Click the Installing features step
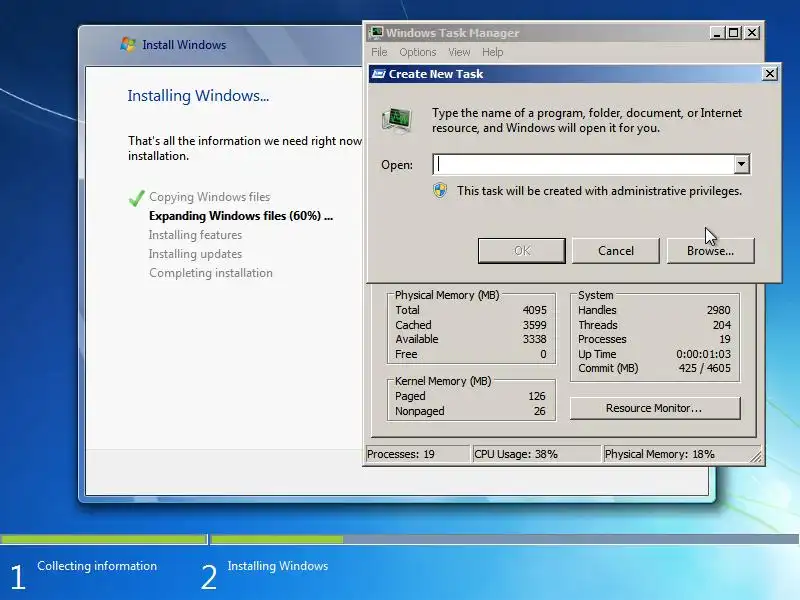 click(195, 235)
